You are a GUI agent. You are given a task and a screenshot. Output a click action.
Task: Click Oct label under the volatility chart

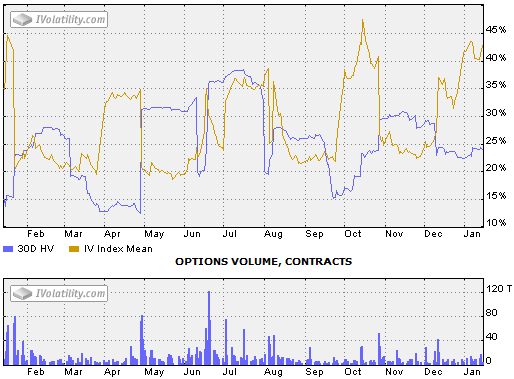[353, 234]
